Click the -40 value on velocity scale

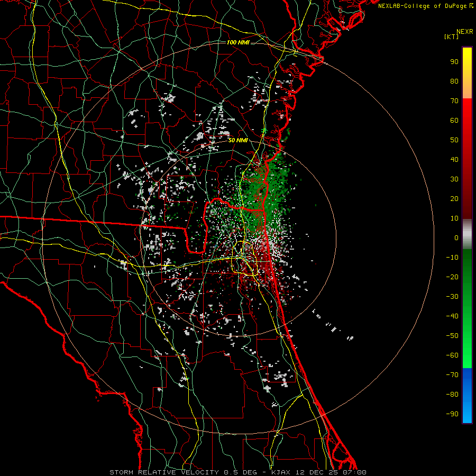[452, 316]
